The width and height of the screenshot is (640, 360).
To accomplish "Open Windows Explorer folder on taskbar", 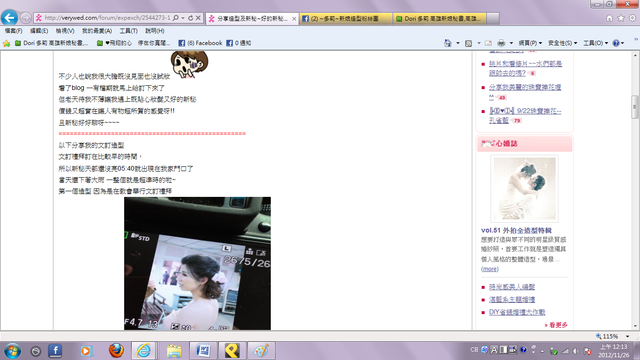I will tap(174, 351).
